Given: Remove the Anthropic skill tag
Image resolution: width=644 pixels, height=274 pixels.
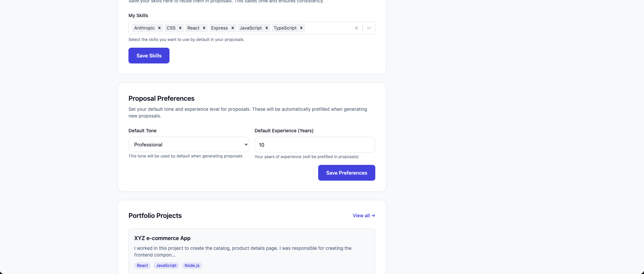Looking at the screenshot, I should (x=159, y=28).
